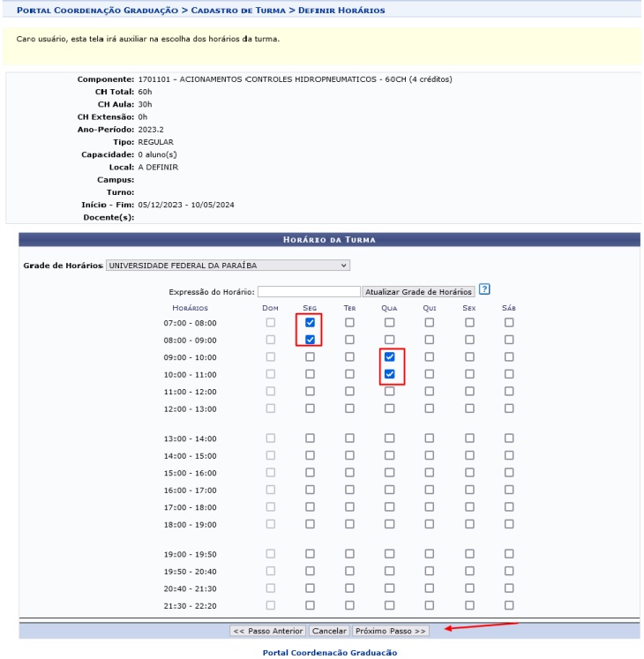Click the component name ACIONAMENTOS CONTROLES HIDROPNEUMATICOS
The height and width of the screenshot is (659, 644).
(278, 79)
